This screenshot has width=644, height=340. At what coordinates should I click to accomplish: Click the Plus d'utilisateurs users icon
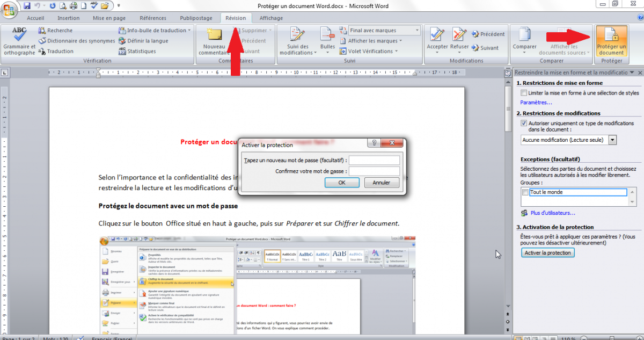[524, 213]
